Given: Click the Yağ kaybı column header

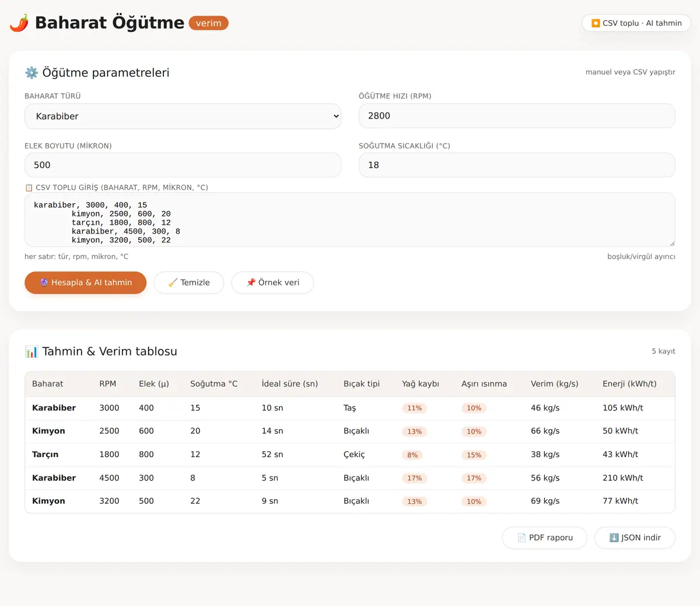Looking at the screenshot, I should [x=421, y=384].
